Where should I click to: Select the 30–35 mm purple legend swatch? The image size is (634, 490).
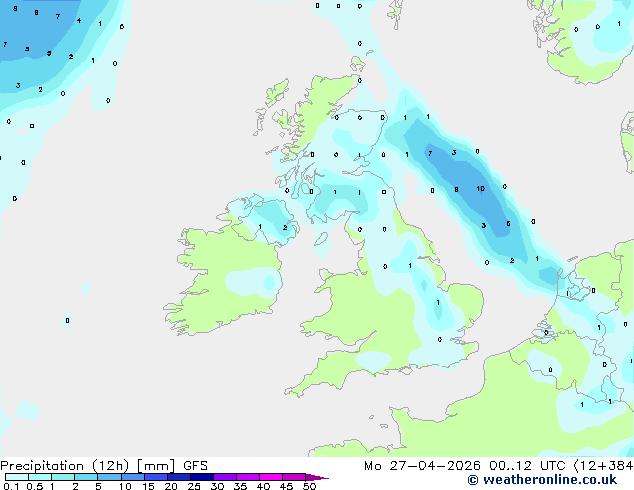click(225, 477)
